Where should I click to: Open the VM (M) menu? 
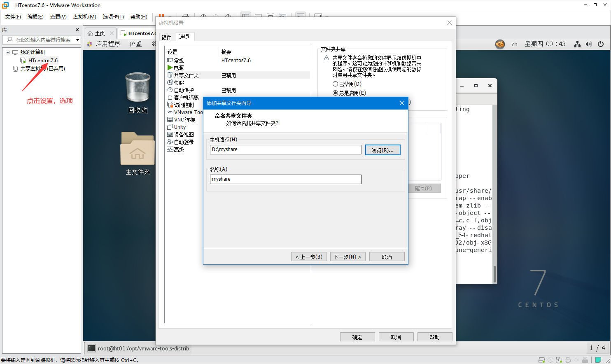pyautogui.click(x=84, y=16)
